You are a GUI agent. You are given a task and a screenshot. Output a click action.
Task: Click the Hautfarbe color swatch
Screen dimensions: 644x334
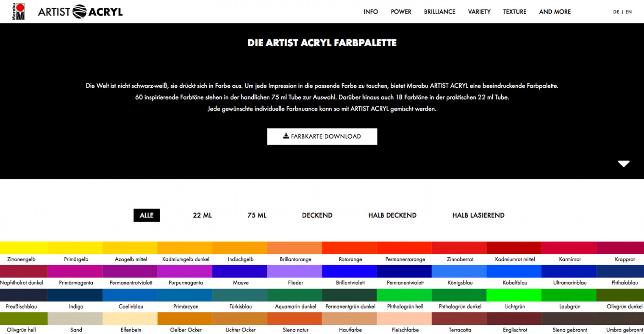349,318
